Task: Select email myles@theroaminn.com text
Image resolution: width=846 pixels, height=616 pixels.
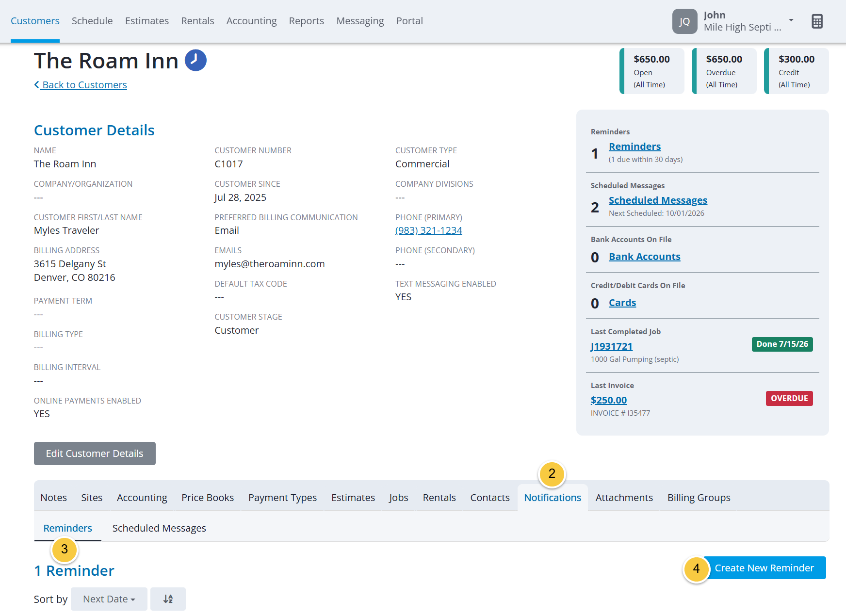Action: coord(270,264)
